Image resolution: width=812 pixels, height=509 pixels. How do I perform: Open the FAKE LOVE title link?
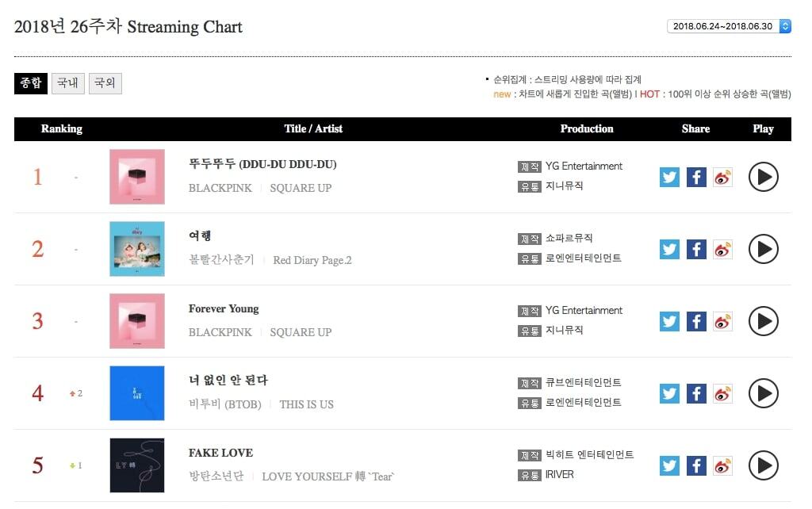[x=220, y=453]
